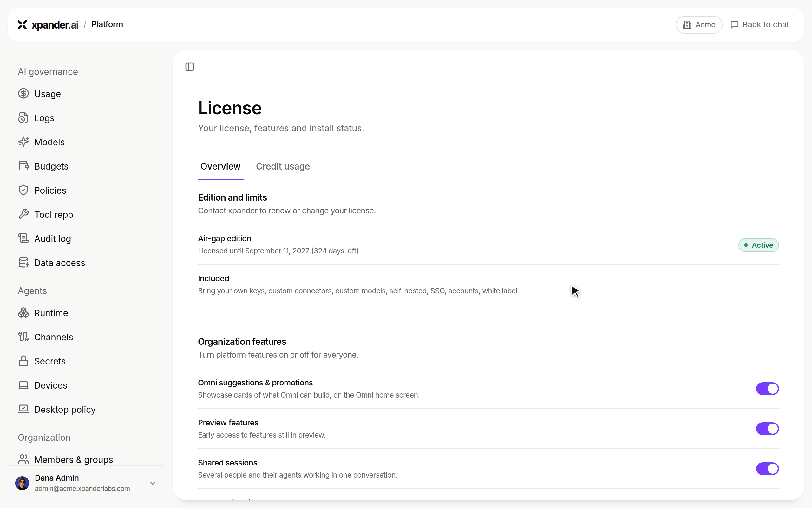Click Back to chat link
Image resolution: width=812 pixels, height=508 pixels.
coord(760,25)
